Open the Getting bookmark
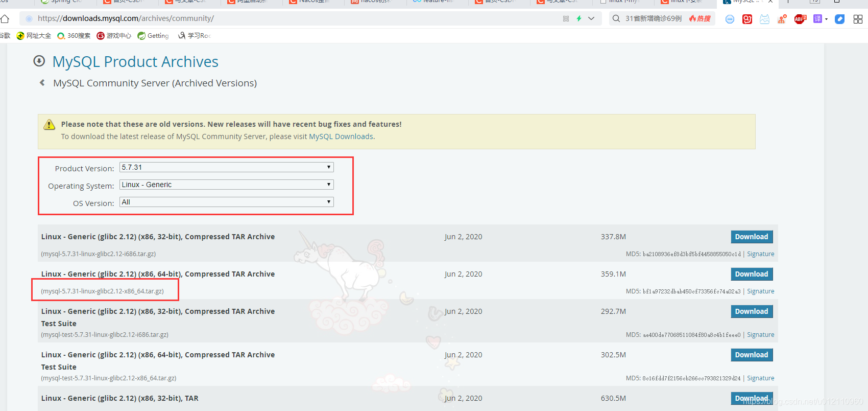 pos(153,35)
